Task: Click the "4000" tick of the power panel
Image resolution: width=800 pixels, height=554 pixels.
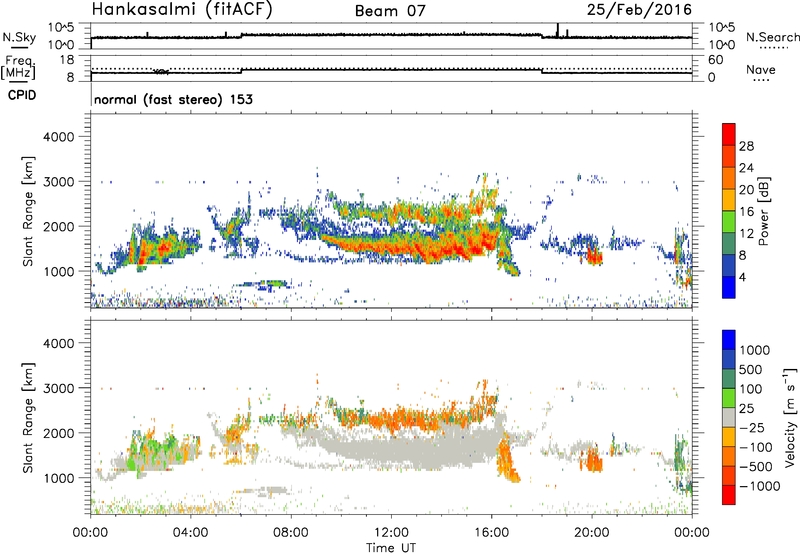Action: (58, 137)
